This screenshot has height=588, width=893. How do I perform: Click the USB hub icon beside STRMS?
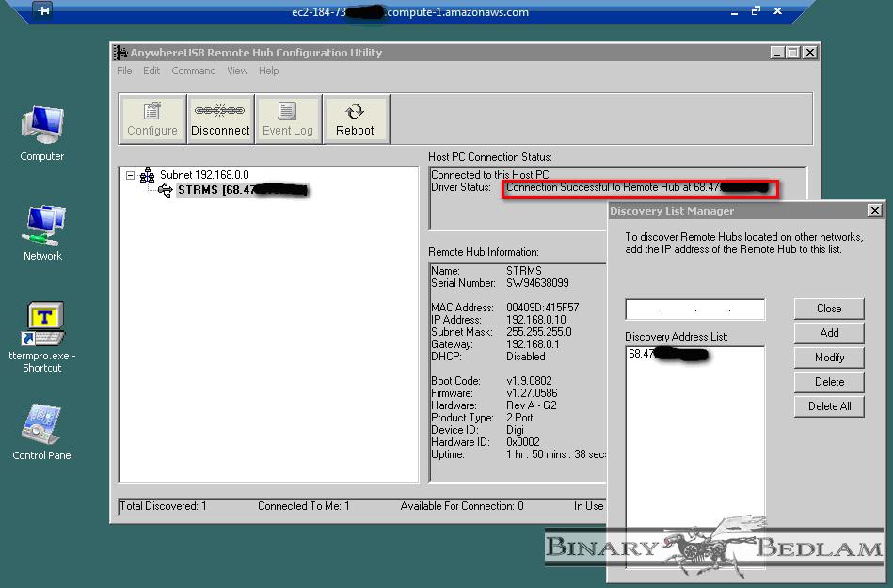tap(166, 190)
